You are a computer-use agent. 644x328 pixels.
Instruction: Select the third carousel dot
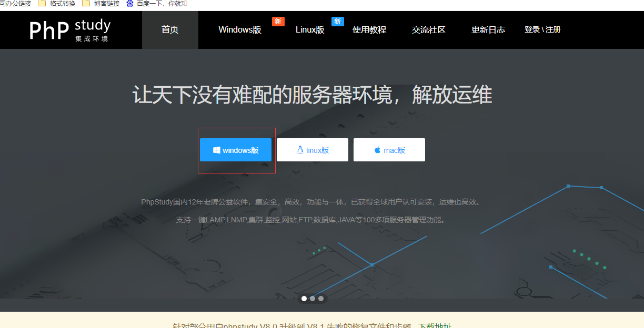(321, 299)
